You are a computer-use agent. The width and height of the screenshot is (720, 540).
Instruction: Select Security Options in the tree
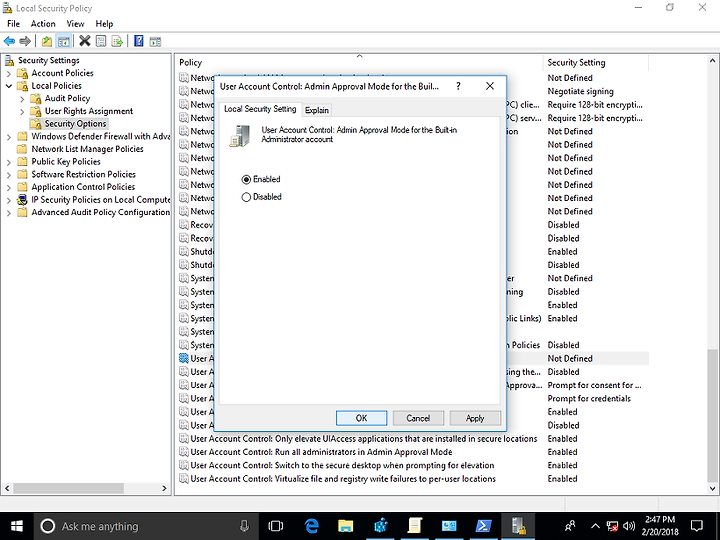click(x=75, y=124)
